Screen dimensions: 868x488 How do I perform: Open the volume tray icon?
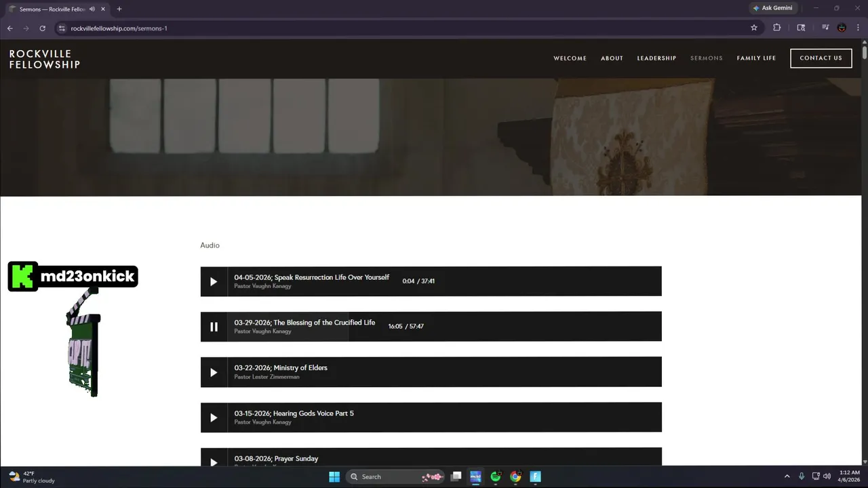coord(827,476)
